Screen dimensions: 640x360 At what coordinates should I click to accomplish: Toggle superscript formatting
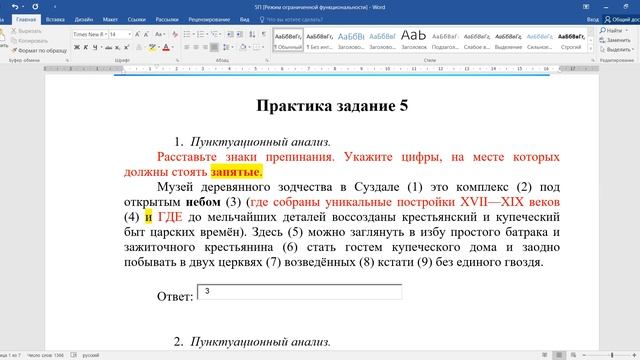click(x=127, y=48)
